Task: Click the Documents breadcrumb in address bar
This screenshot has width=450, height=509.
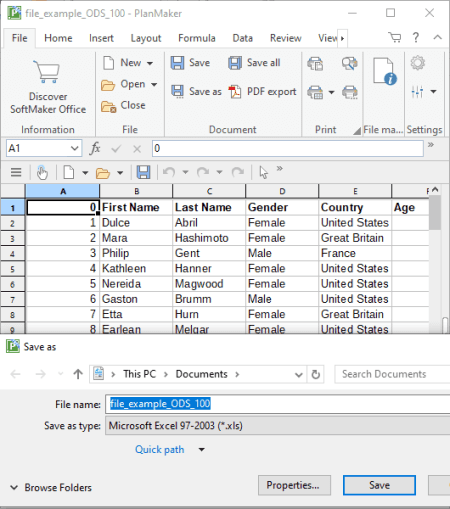Action: coord(201,374)
